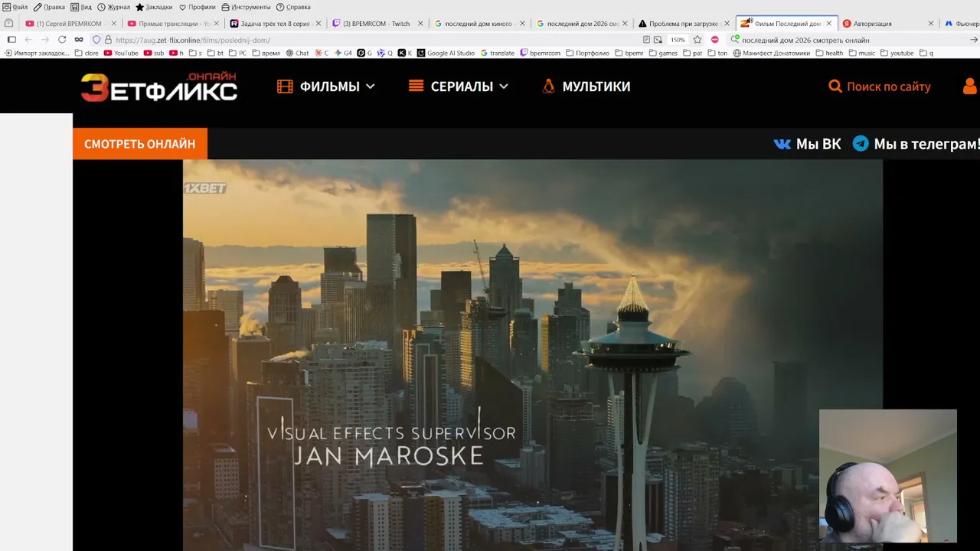Open the Закладки menu
The width and height of the screenshot is (980, 551).
[x=154, y=7]
